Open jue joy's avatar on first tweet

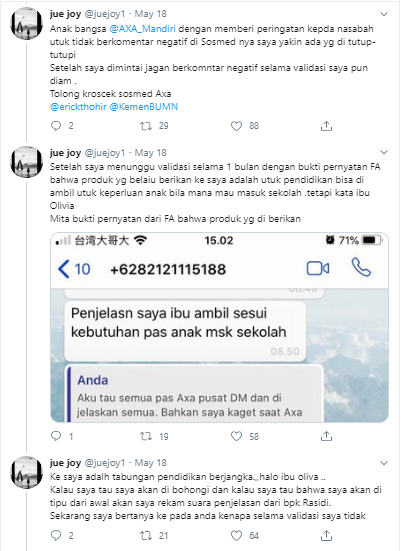coord(26,24)
